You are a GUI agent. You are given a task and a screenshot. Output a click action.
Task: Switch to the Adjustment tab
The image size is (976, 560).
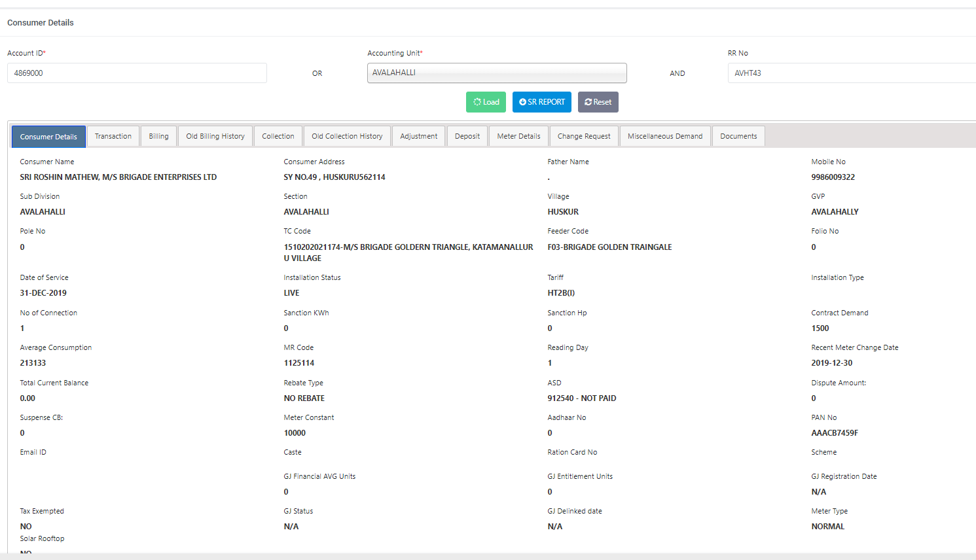click(419, 136)
